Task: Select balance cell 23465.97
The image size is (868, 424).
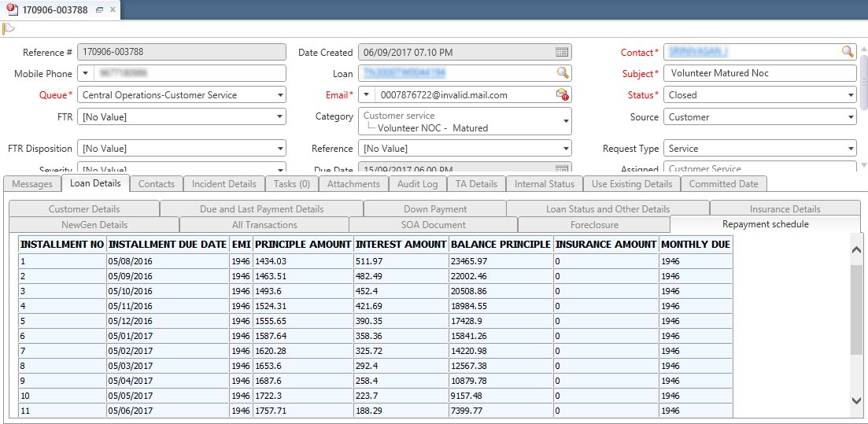Action: (501, 260)
